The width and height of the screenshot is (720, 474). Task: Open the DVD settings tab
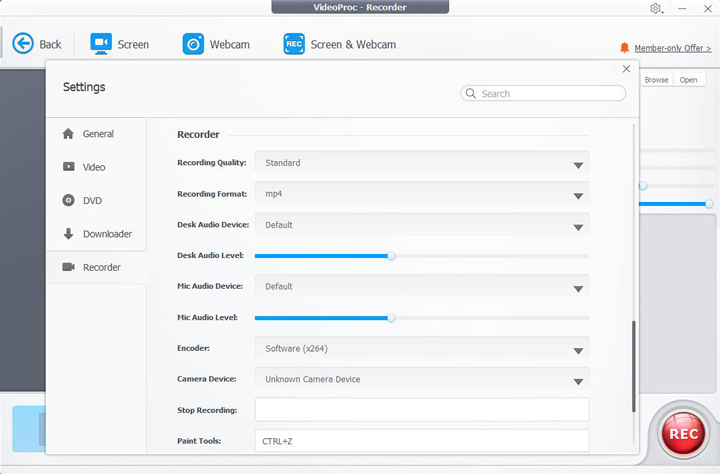click(x=96, y=201)
